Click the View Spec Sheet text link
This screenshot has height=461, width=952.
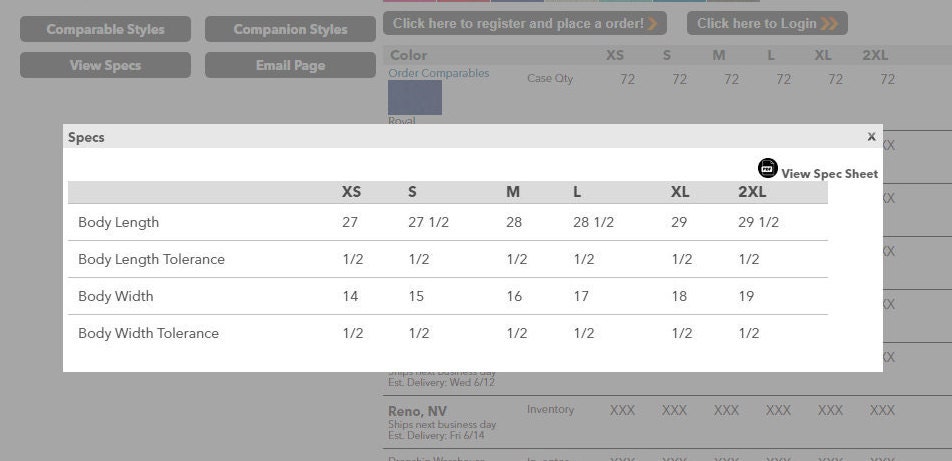pos(829,174)
